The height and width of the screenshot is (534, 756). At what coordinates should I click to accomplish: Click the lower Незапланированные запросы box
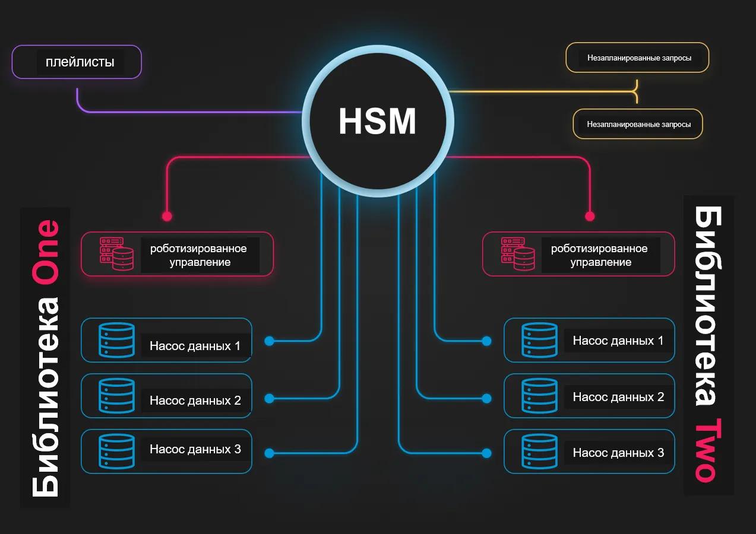(637, 124)
